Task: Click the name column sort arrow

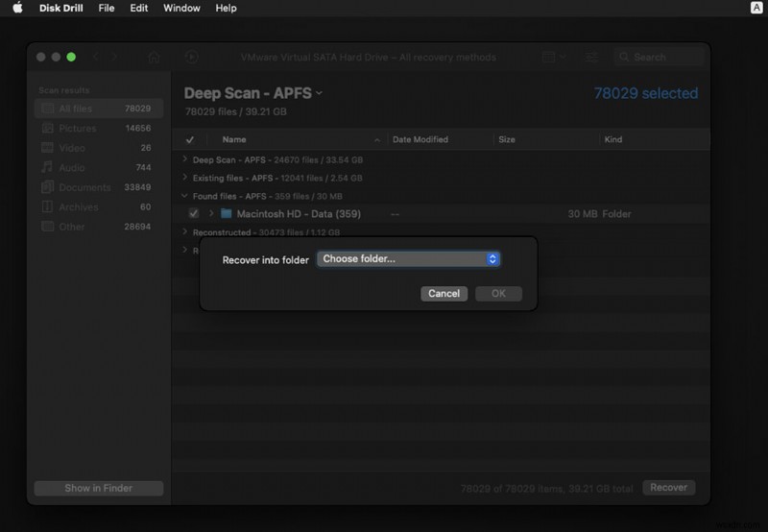Action: [377, 140]
